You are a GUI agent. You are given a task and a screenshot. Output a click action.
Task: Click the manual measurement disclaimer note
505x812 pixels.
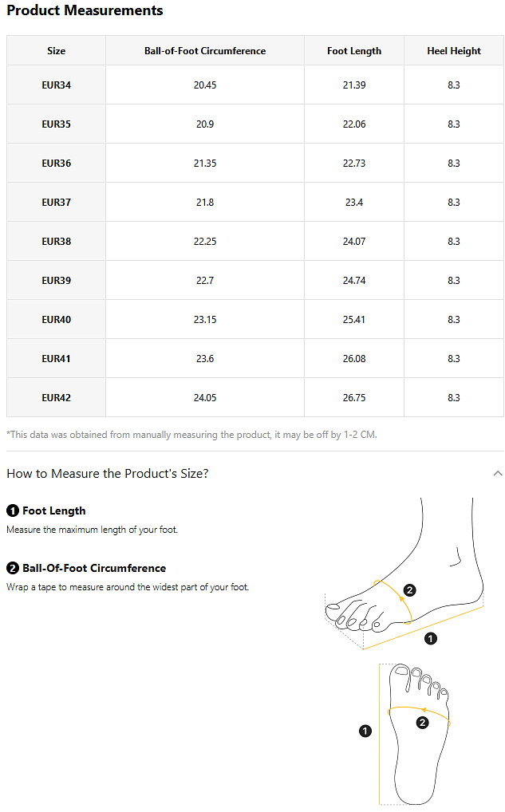pos(191,435)
